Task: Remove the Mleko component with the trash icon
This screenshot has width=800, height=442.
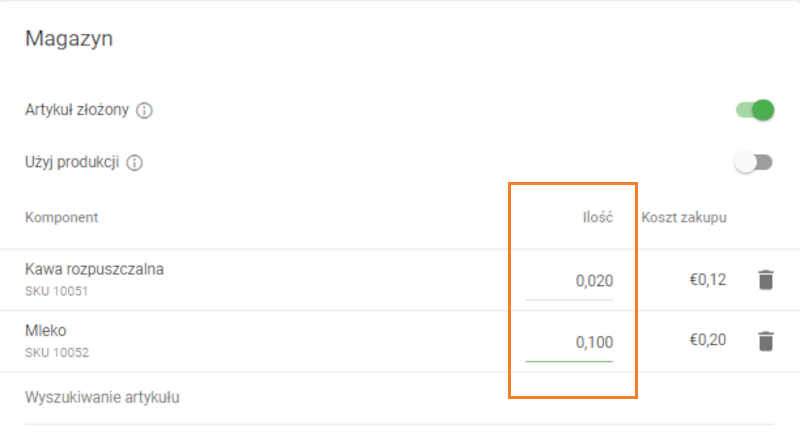Action: pyautogui.click(x=765, y=341)
